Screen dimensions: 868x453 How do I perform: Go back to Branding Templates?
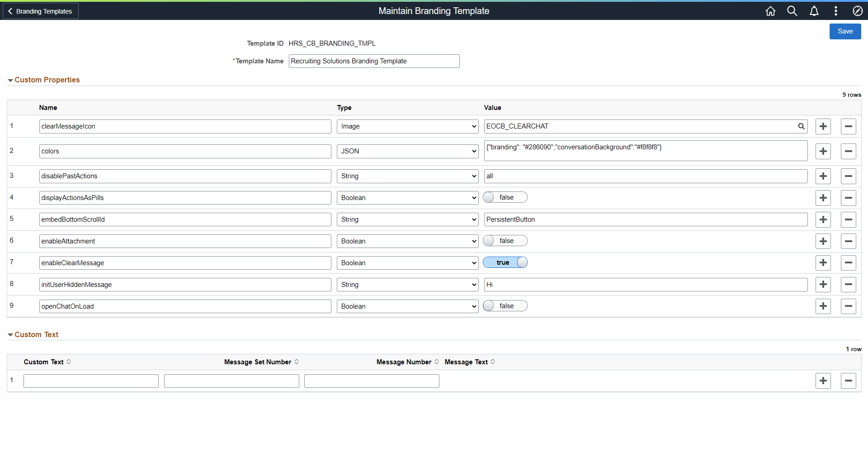[x=41, y=11]
